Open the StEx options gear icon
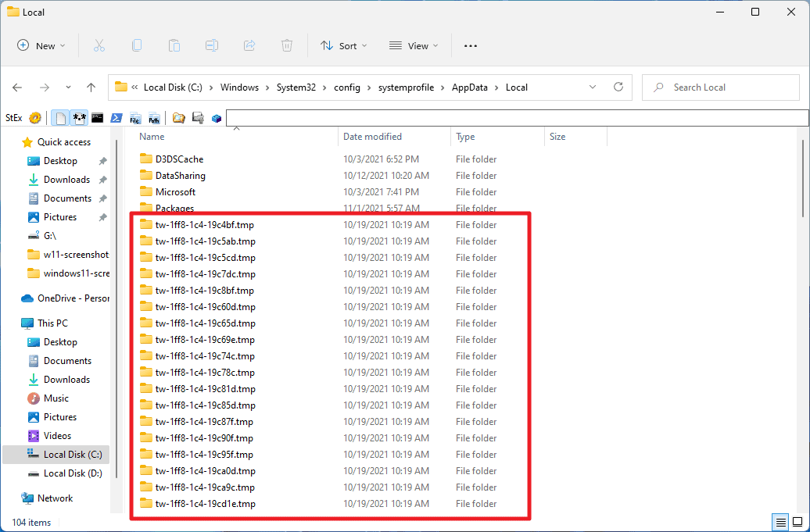 click(34, 117)
